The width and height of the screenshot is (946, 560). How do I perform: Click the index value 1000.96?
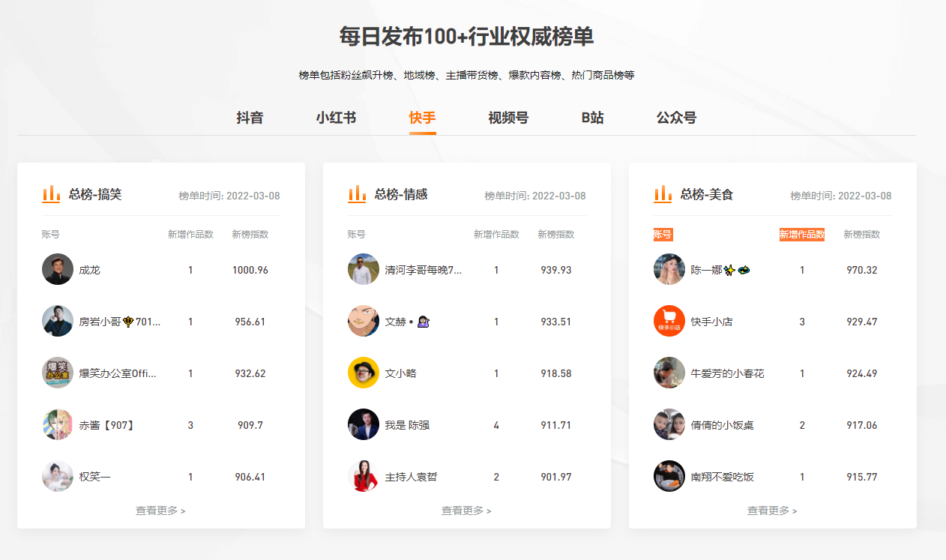point(250,270)
